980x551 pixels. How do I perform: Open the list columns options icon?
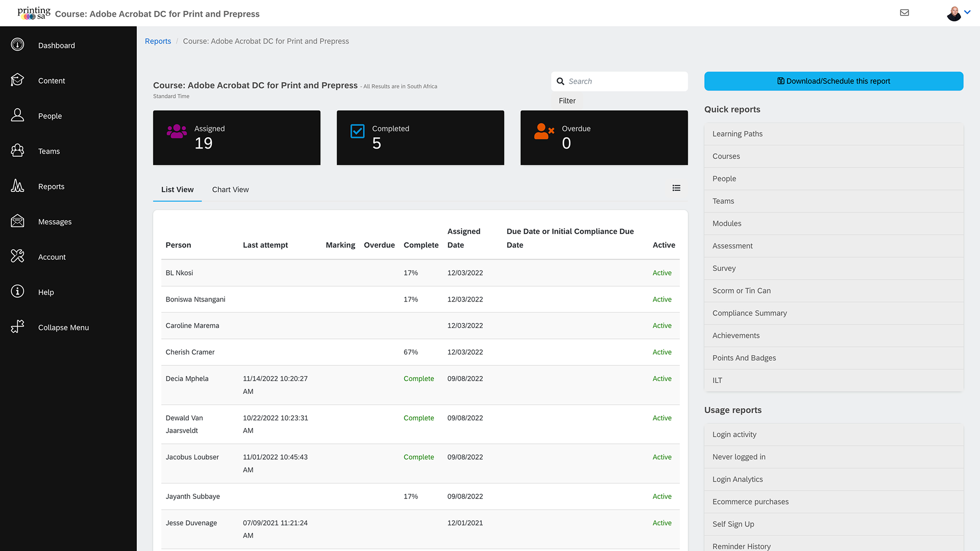tap(676, 188)
